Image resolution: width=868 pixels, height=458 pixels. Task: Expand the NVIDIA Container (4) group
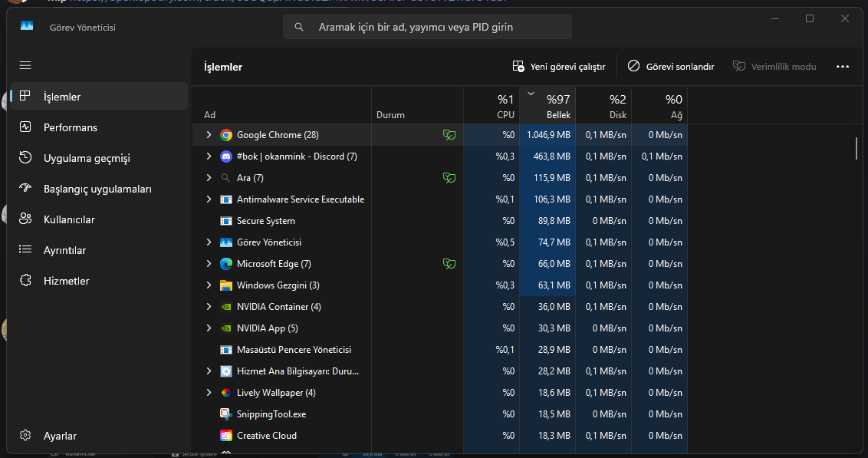(209, 306)
